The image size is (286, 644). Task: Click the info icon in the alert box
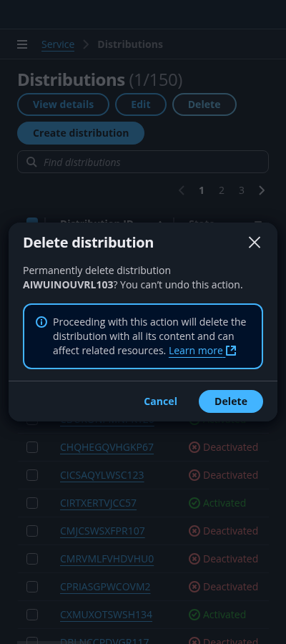(41, 322)
